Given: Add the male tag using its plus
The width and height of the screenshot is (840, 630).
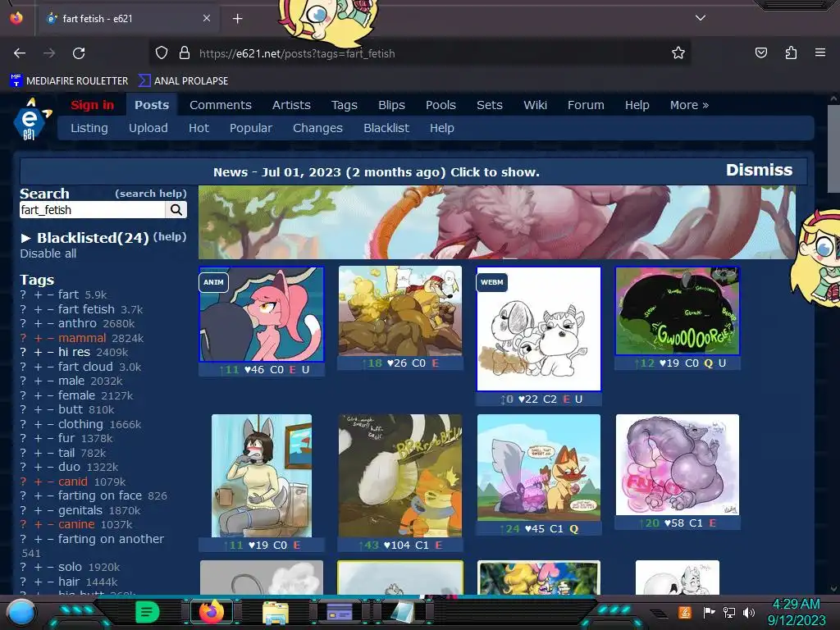Looking at the screenshot, I should 38,381.
